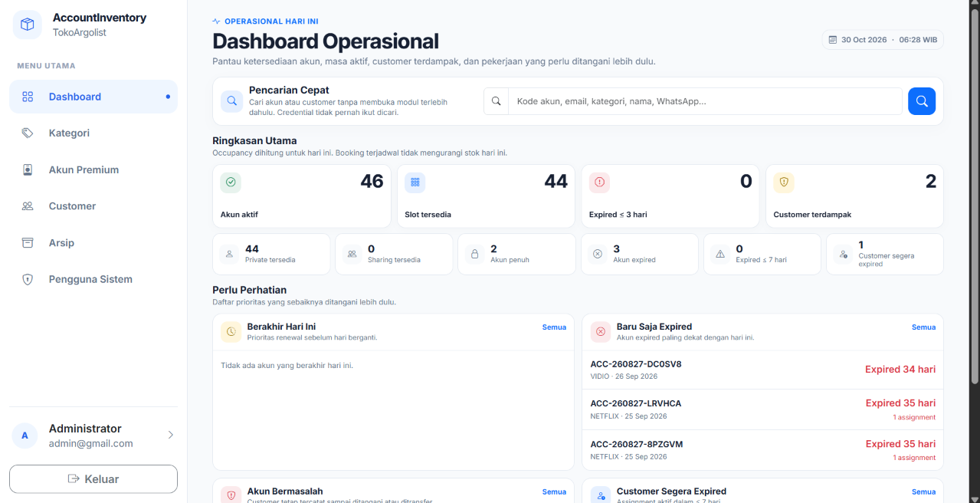Navigate to the Customer menu item
980x503 pixels.
point(93,206)
